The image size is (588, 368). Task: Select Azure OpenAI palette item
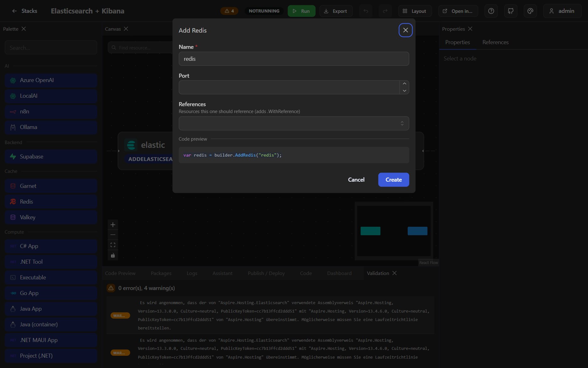pos(51,80)
